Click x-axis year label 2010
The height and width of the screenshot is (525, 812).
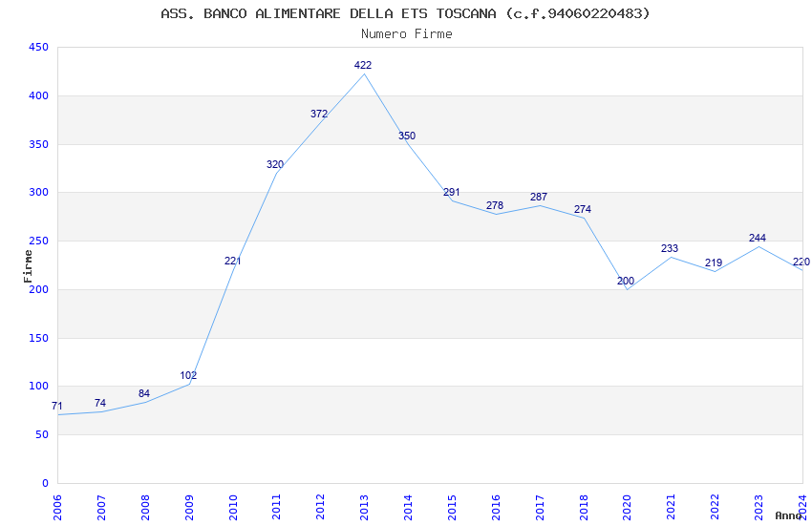pyautogui.click(x=232, y=508)
